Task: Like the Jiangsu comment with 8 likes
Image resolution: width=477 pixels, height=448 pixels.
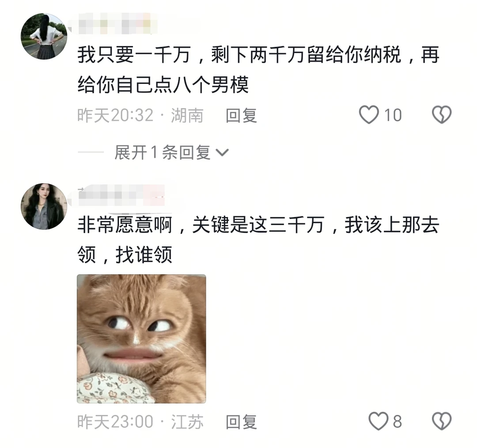Action: 379,421
